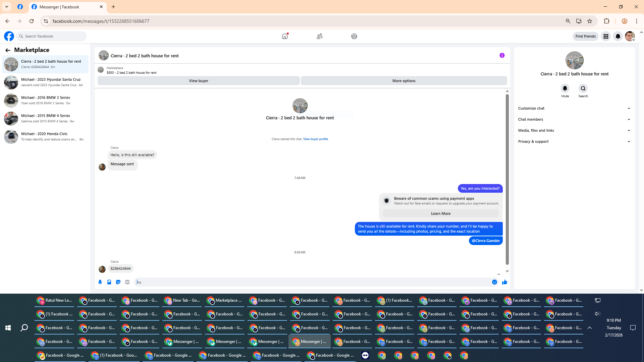Mute this conversation
Screen dimensions: 644x362
click(565, 88)
